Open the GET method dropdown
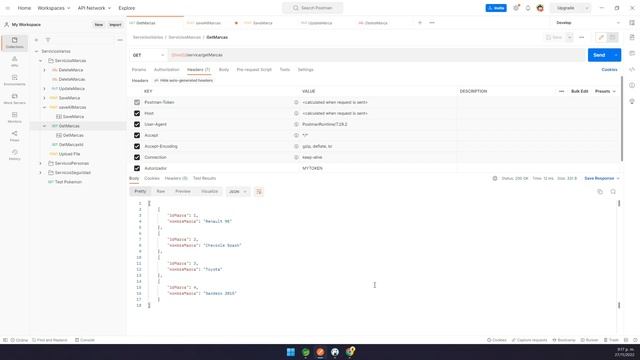This screenshot has width=640, height=360. coord(148,55)
